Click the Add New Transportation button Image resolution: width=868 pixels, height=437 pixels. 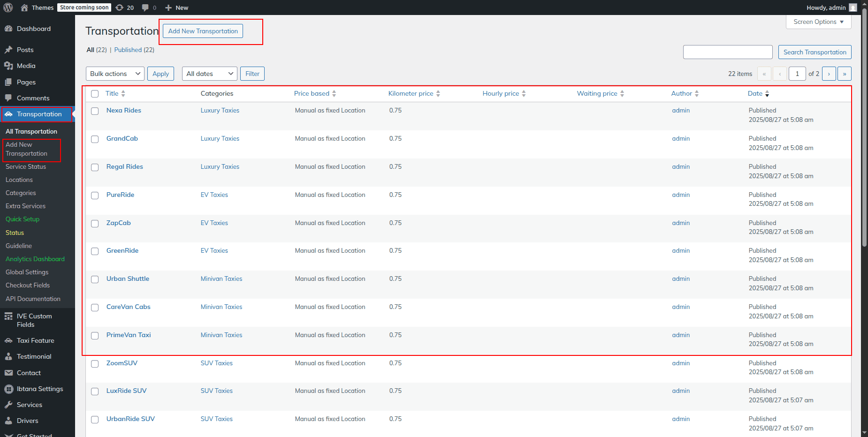tap(203, 31)
